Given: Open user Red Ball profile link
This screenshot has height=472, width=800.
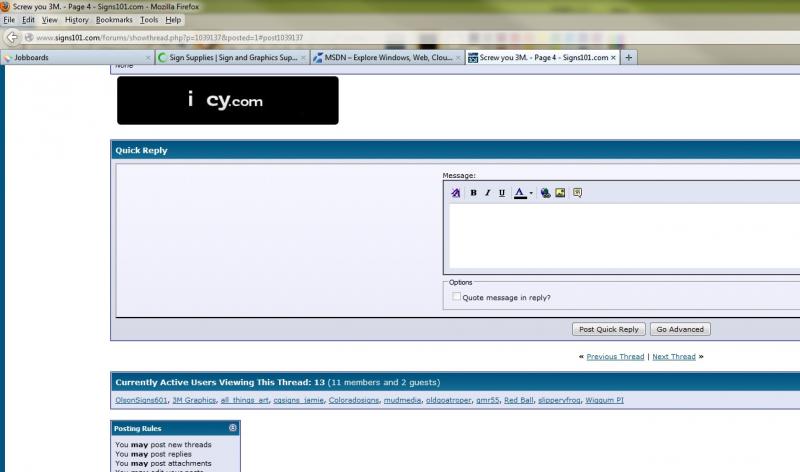Looking at the screenshot, I should coord(519,401).
